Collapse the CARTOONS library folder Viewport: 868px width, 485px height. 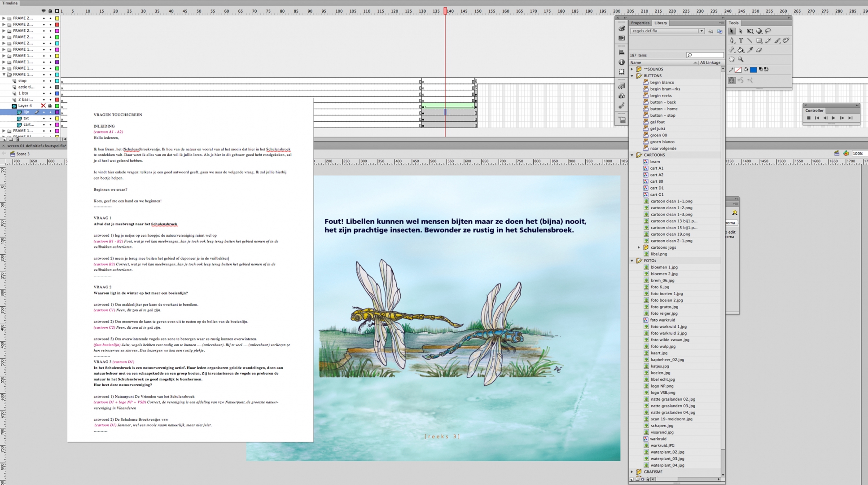[632, 155]
